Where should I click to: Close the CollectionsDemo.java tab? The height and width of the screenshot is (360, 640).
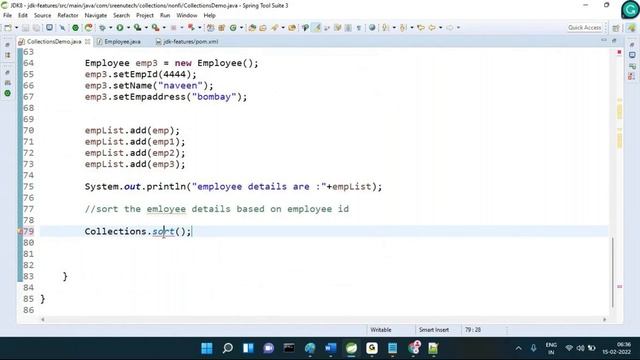[88, 42]
